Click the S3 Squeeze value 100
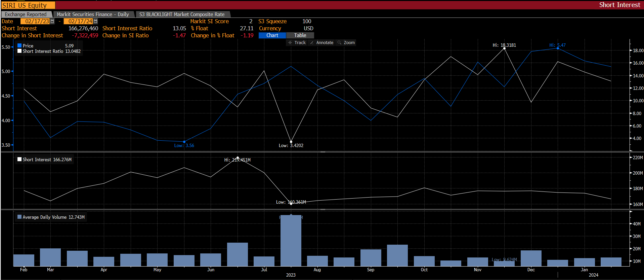This screenshot has height=280, width=644. (x=307, y=21)
